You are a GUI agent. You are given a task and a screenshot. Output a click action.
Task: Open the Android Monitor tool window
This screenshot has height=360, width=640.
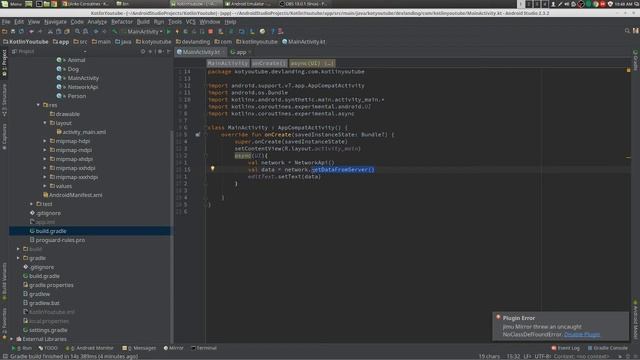point(89,348)
